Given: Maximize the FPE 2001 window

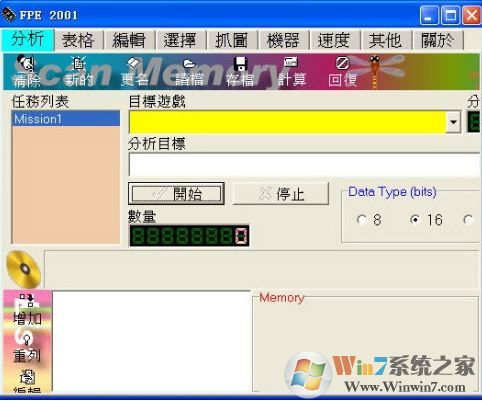Looking at the screenshot, I should pyautogui.click(x=450, y=15).
